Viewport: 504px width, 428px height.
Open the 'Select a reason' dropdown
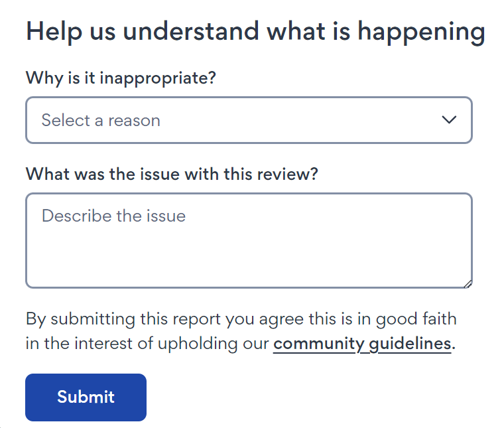(x=249, y=120)
